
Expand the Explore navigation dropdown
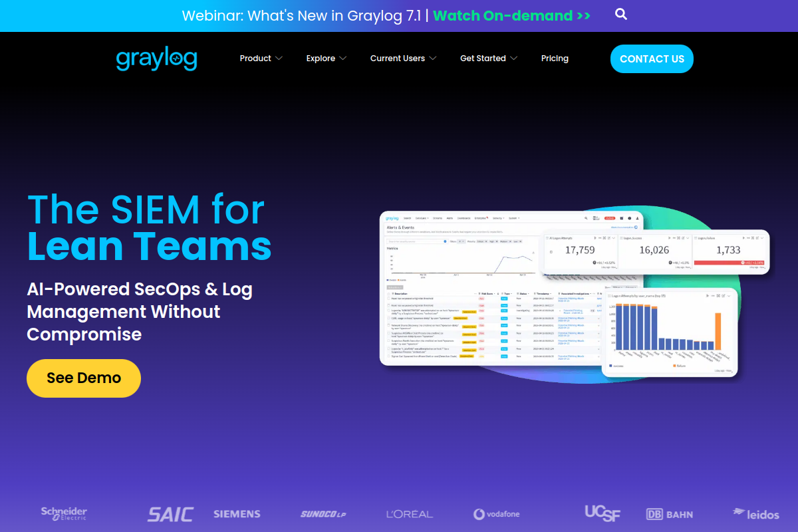326,59
